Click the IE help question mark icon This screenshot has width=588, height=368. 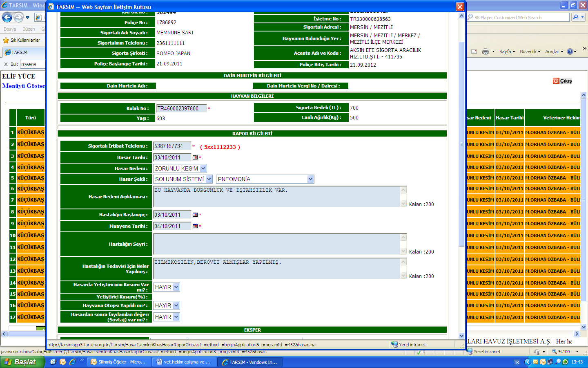tap(570, 52)
